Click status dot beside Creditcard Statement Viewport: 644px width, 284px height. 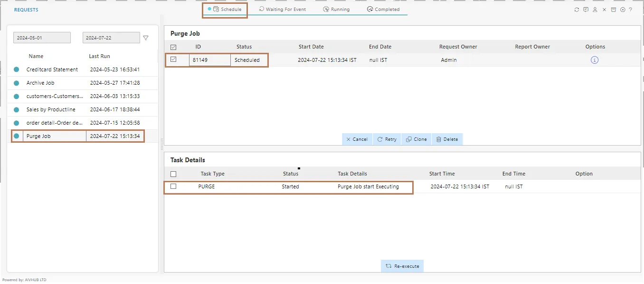tap(17, 69)
